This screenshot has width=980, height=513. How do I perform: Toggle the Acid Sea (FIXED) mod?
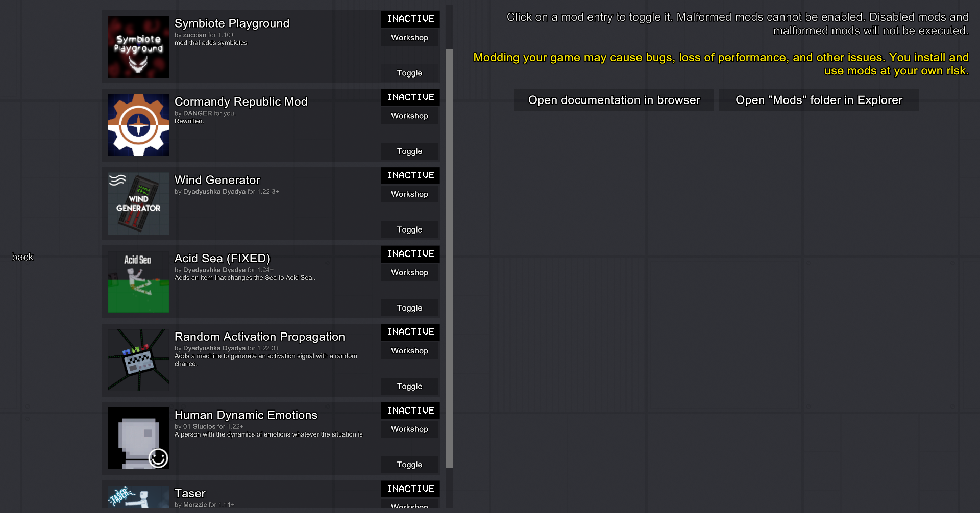pyautogui.click(x=410, y=308)
